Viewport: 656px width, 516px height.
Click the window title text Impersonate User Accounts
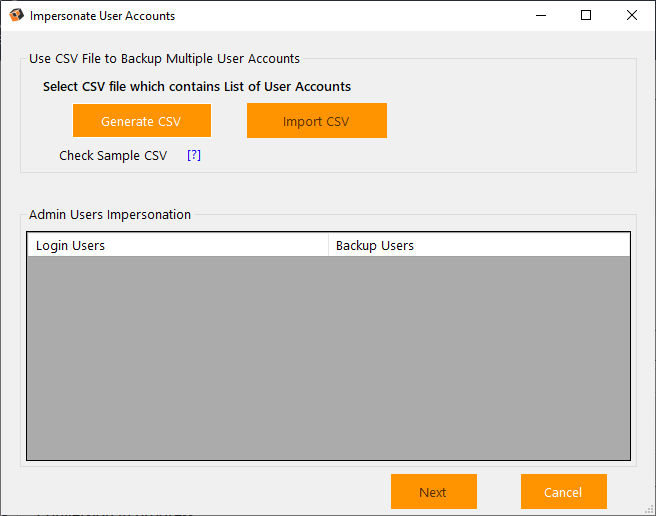point(102,16)
